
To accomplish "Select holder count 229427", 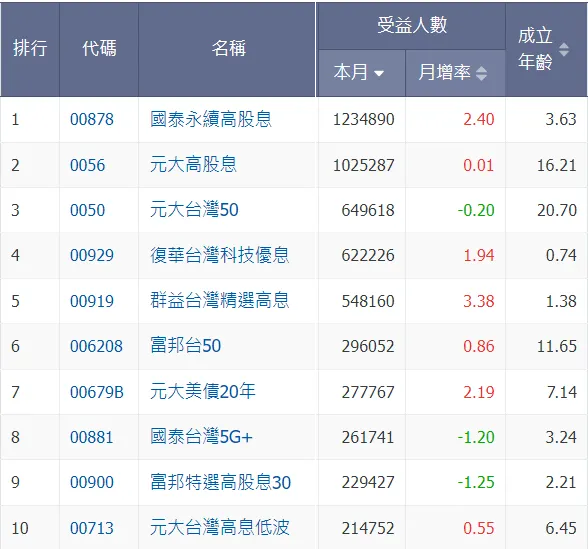I will pos(368,483).
